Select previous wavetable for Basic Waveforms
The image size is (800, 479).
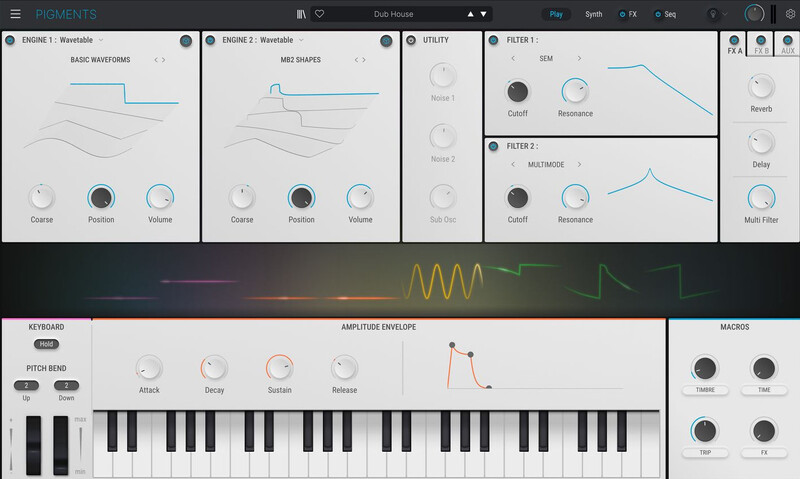[156, 60]
